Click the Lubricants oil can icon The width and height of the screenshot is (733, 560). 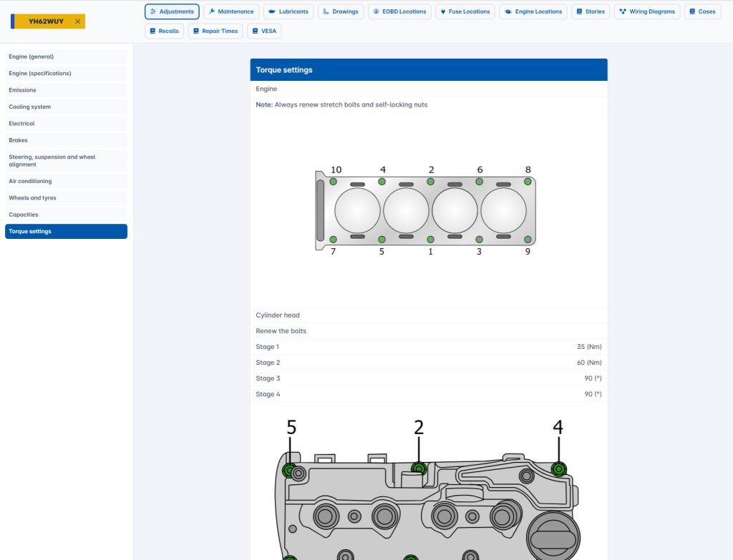click(272, 11)
